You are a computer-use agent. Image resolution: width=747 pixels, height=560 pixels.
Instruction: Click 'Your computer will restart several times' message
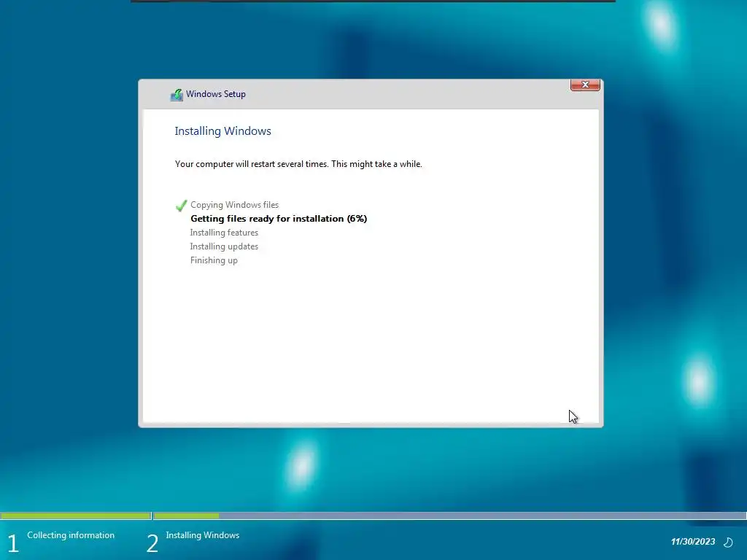click(x=298, y=164)
